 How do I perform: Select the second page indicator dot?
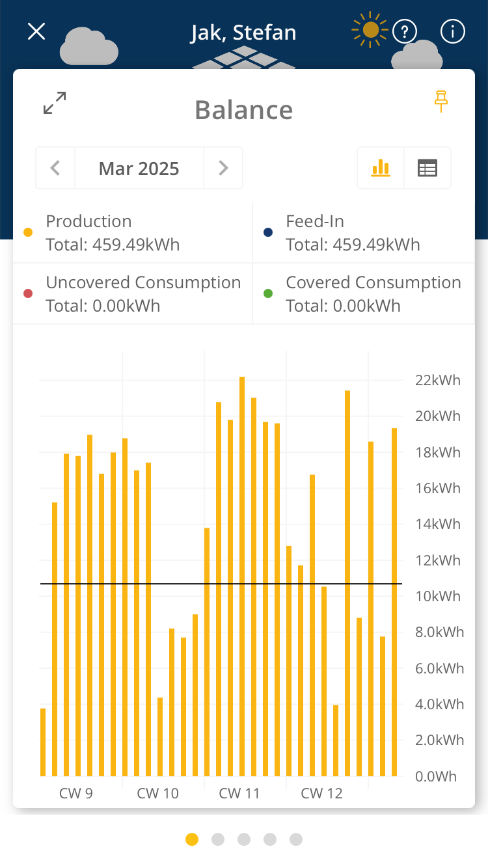click(218, 839)
